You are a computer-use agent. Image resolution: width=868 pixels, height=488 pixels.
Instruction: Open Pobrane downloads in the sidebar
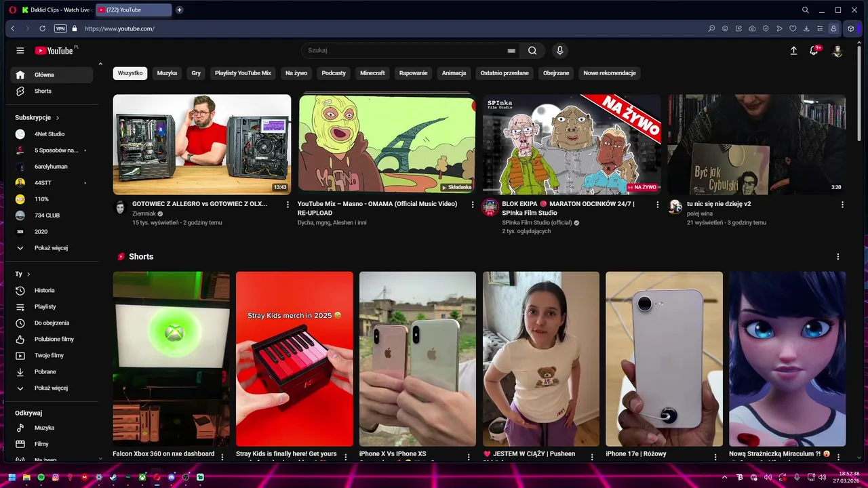[52, 371]
